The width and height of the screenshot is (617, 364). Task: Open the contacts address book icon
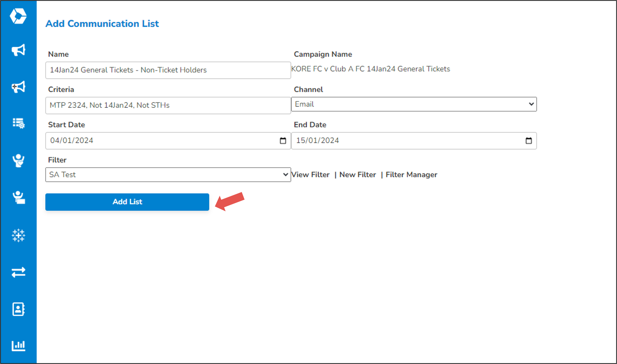pos(18,309)
